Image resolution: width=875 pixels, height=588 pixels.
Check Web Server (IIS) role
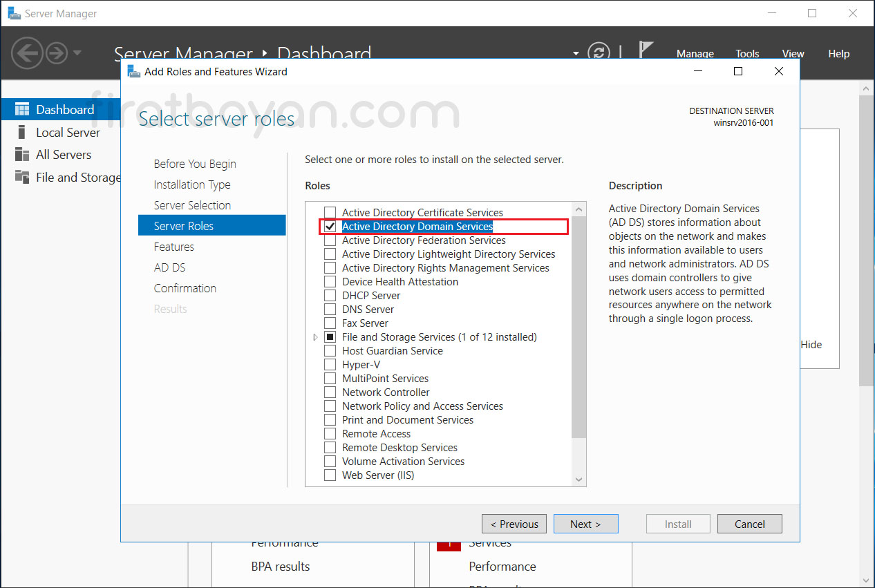(330, 475)
